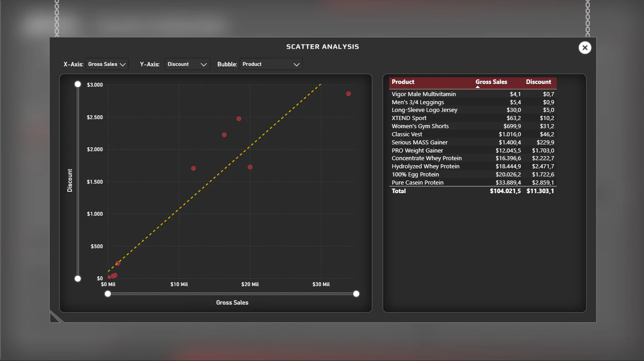Select the Hydrolyzed Whey Protein row

[473, 167]
